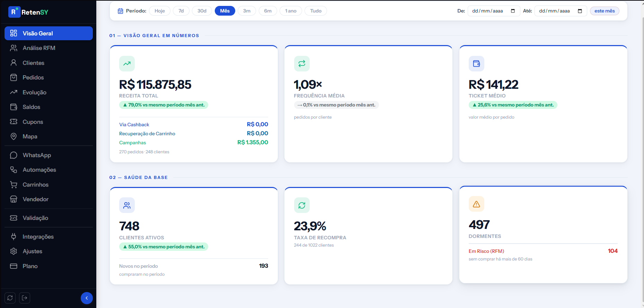Click the Saldos wallet icon

pyautogui.click(x=14, y=107)
